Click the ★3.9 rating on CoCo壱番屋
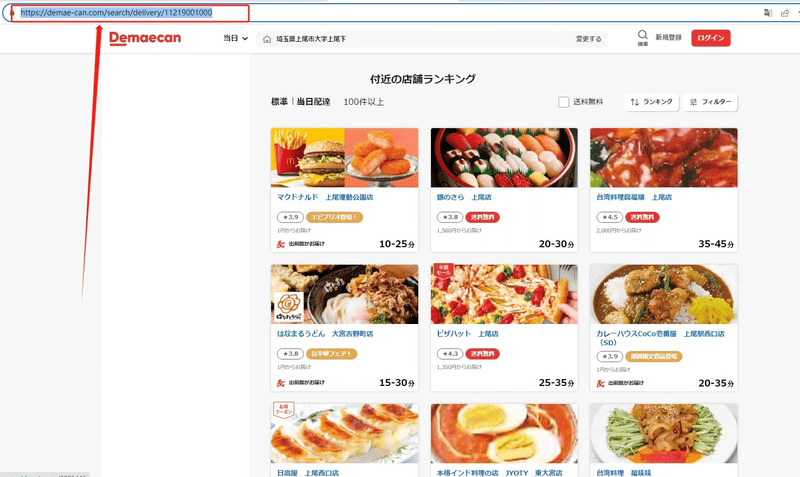Image resolution: width=800 pixels, height=477 pixels. tap(610, 357)
